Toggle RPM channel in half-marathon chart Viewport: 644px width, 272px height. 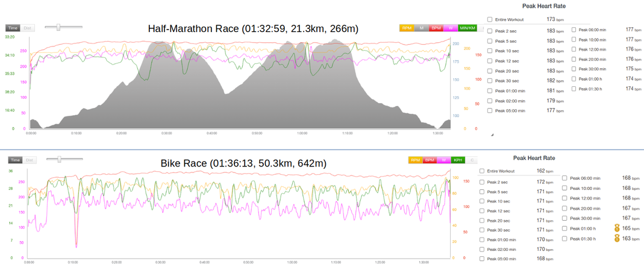[407, 28]
